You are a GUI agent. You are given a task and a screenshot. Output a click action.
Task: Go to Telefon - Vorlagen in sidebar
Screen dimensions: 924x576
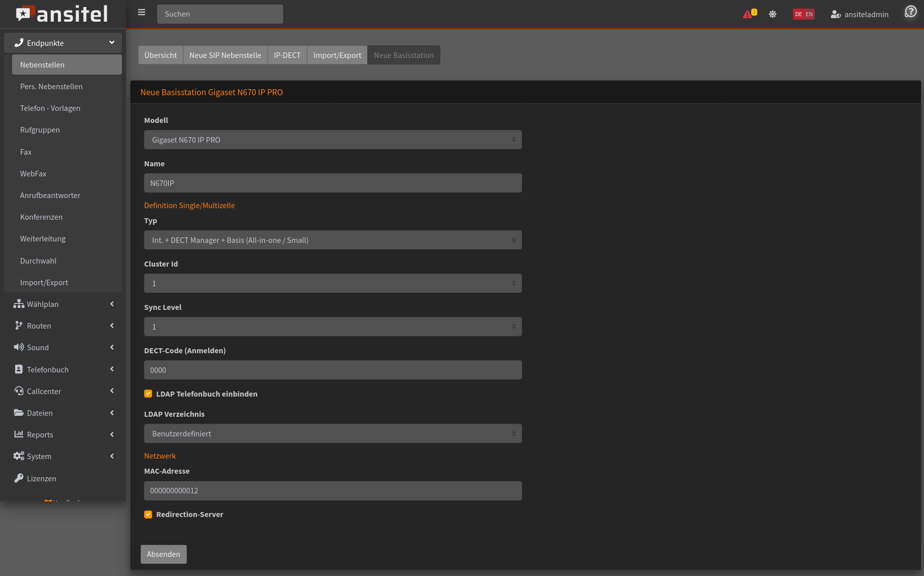point(50,108)
